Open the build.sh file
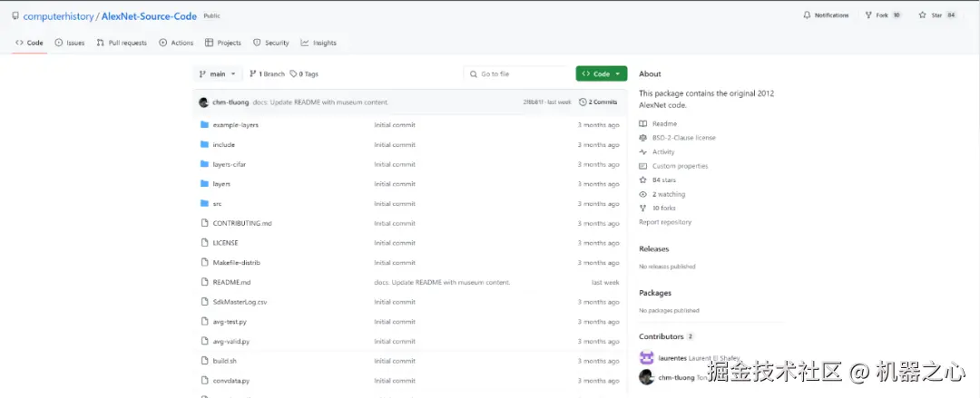This screenshot has height=398, width=980. [x=225, y=361]
